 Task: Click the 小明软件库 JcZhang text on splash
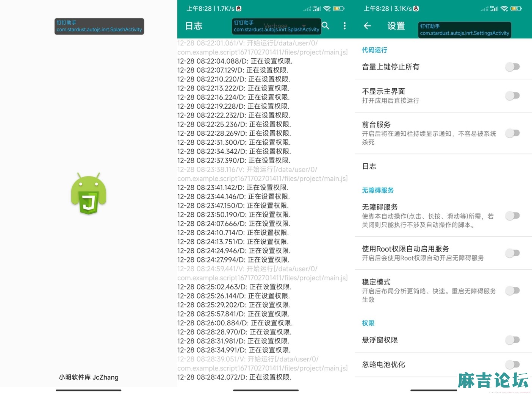[x=89, y=377]
